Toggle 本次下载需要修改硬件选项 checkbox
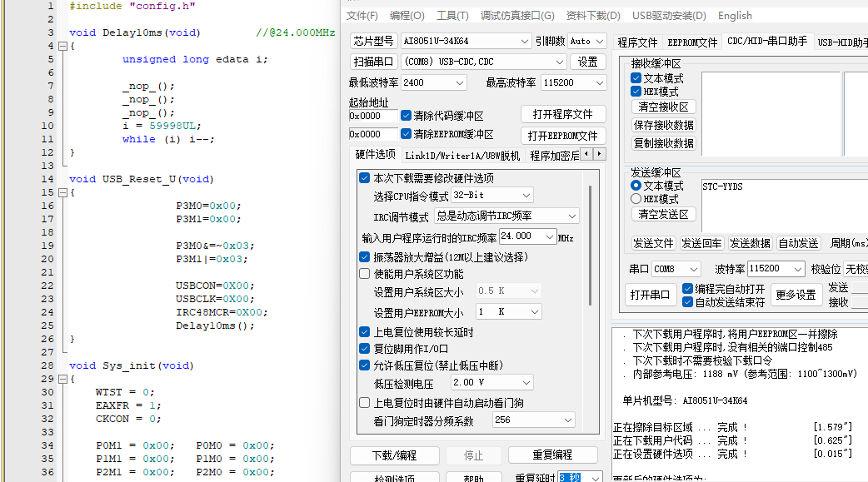This screenshot has height=482, width=868. pyautogui.click(x=364, y=177)
